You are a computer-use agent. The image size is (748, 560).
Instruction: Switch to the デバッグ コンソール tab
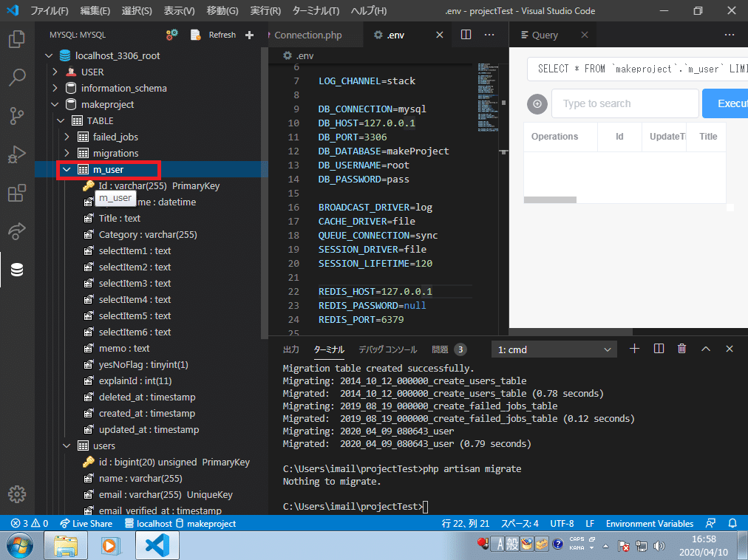388,349
